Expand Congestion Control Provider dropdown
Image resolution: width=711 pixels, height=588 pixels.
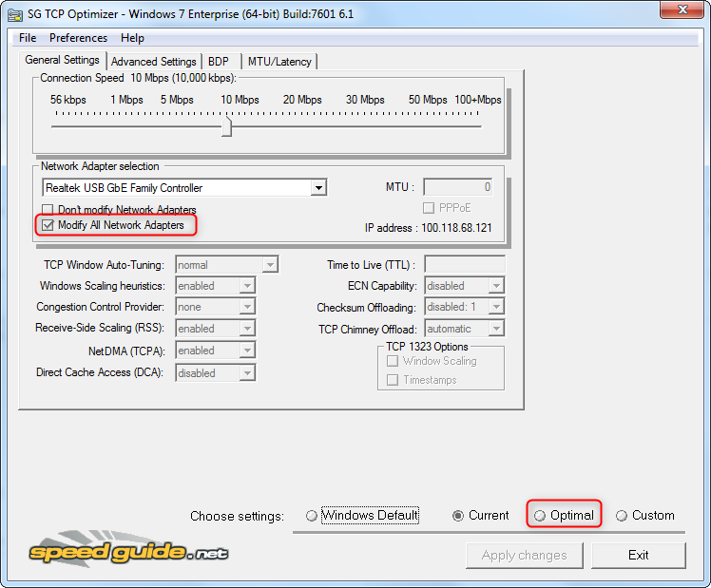pos(247,307)
